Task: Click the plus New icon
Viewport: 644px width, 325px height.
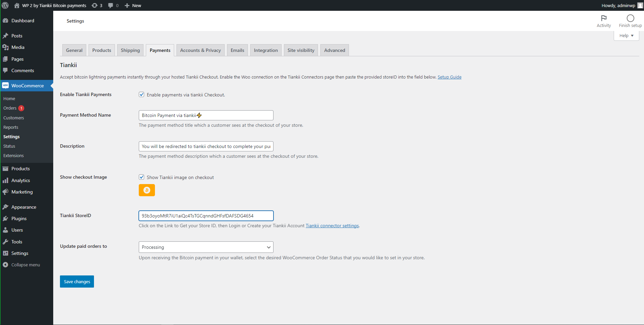Action: [127, 5]
